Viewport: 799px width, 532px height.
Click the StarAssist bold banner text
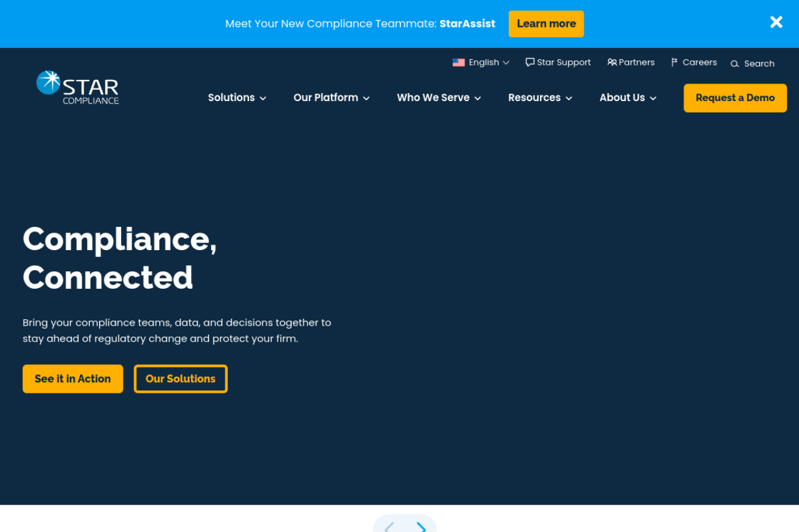pos(468,24)
